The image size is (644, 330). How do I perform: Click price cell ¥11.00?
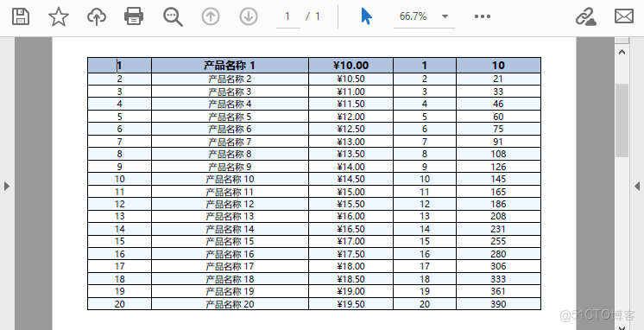click(350, 92)
